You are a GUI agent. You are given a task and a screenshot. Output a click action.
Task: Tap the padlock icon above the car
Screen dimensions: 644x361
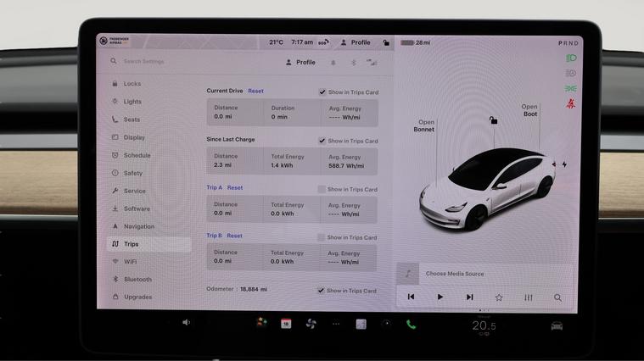tap(493, 120)
